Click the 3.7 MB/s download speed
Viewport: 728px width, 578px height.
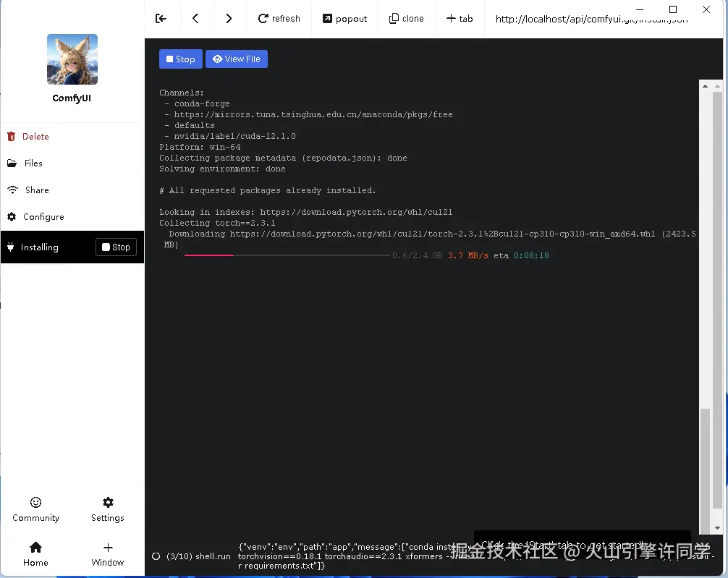tap(468, 255)
